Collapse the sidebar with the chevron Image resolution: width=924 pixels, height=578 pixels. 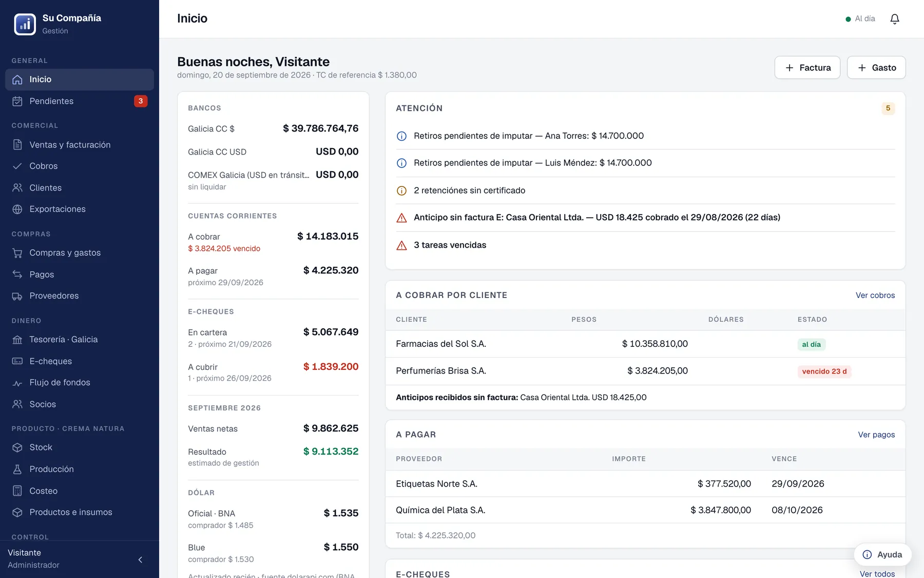(140, 560)
